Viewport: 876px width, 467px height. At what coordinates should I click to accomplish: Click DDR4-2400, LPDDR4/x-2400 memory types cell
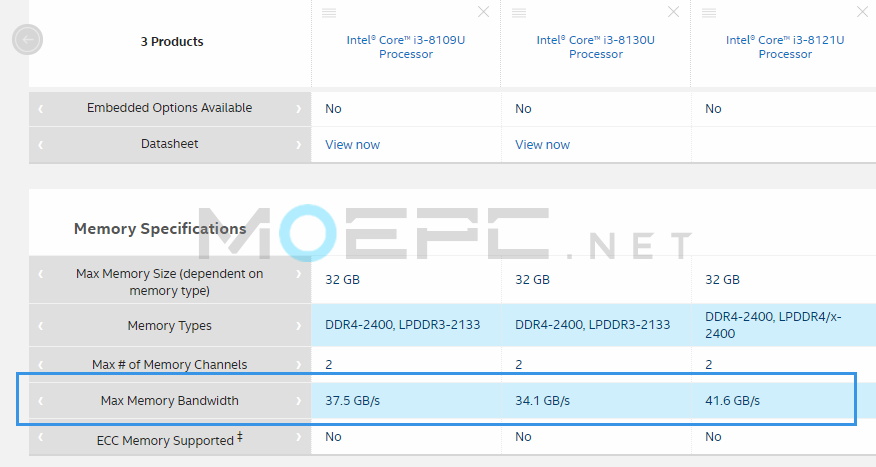773,325
